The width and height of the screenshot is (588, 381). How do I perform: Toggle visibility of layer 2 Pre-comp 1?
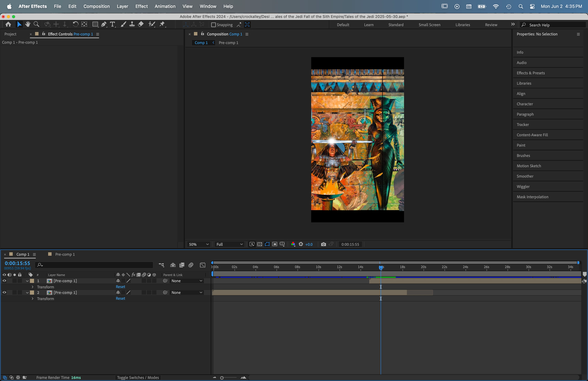(4, 293)
